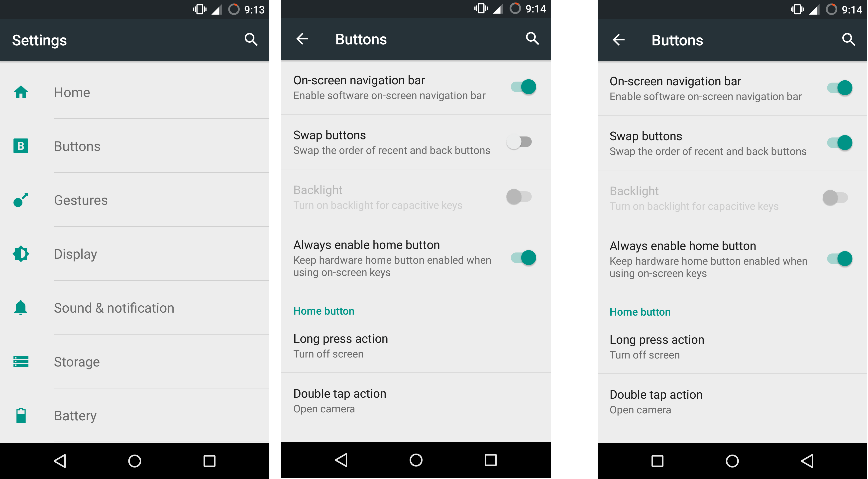Click the Buttons icon in Settings sidebar
This screenshot has width=868, height=479.
(21, 145)
